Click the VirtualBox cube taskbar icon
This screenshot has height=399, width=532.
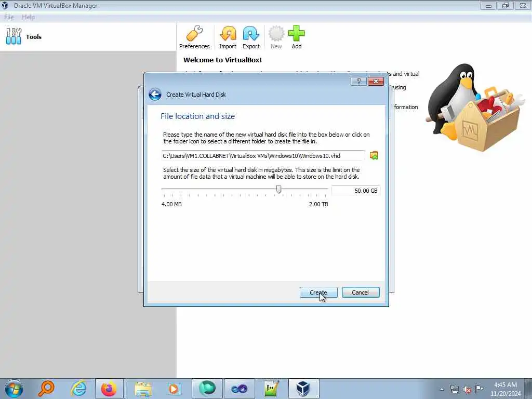tap(303, 389)
